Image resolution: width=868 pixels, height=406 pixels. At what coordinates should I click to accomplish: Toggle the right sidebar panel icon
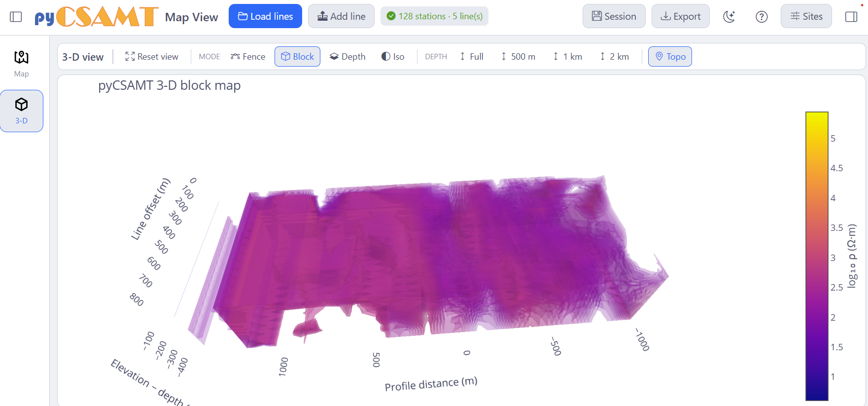coord(851,17)
